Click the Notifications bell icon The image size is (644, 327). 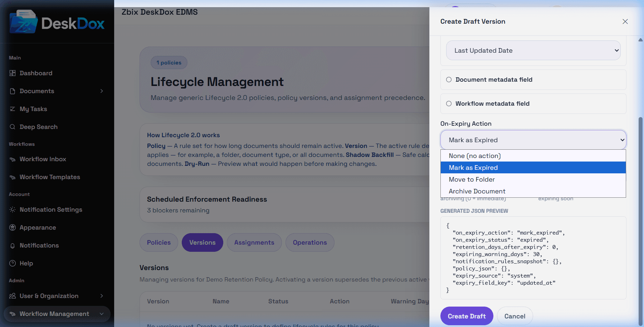[13, 245]
